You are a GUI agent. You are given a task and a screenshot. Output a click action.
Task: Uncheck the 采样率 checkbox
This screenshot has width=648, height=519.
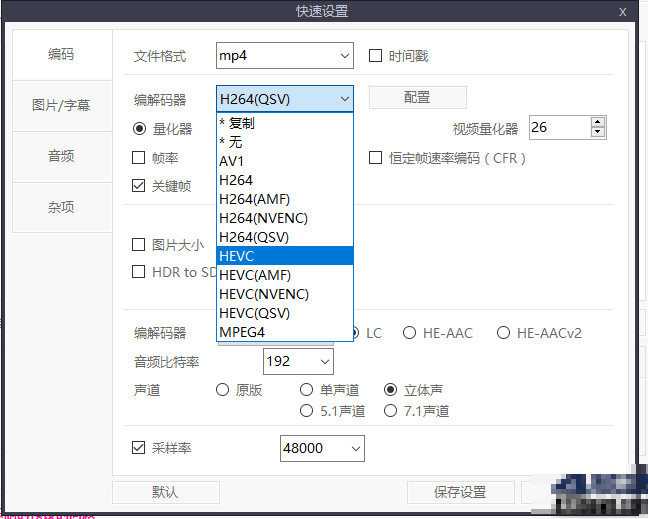point(138,448)
